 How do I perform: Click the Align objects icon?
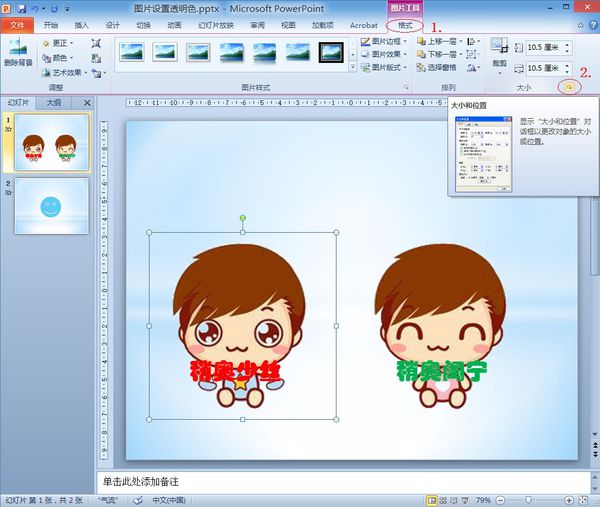pyautogui.click(x=473, y=41)
